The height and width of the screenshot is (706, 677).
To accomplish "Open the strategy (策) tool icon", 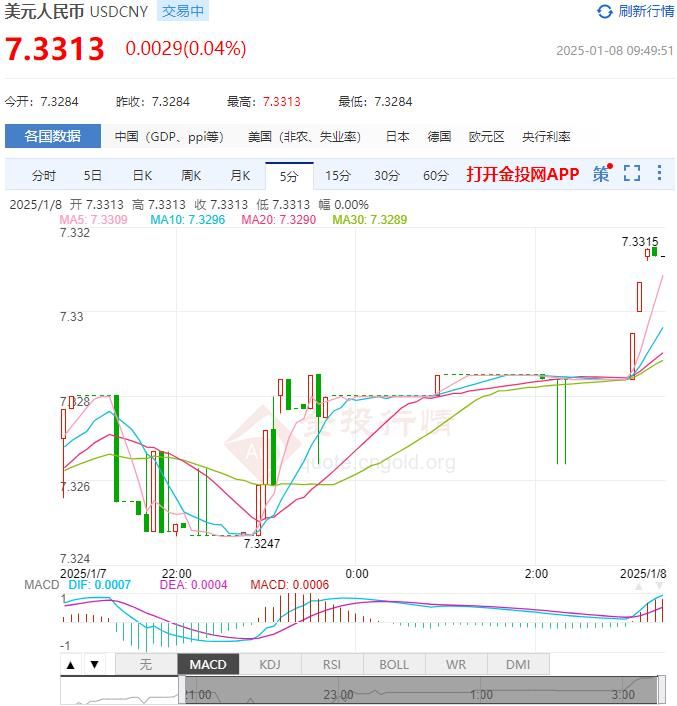I will coord(600,174).
